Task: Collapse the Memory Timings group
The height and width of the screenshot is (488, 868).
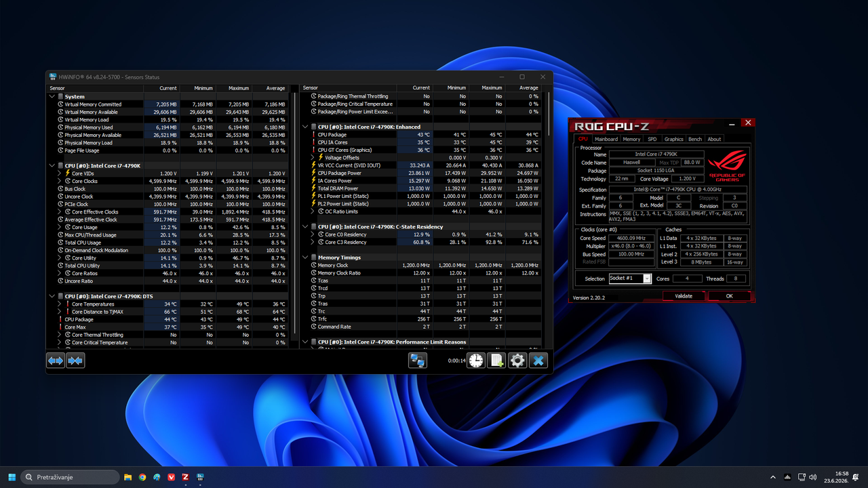Action: point(305,258)
